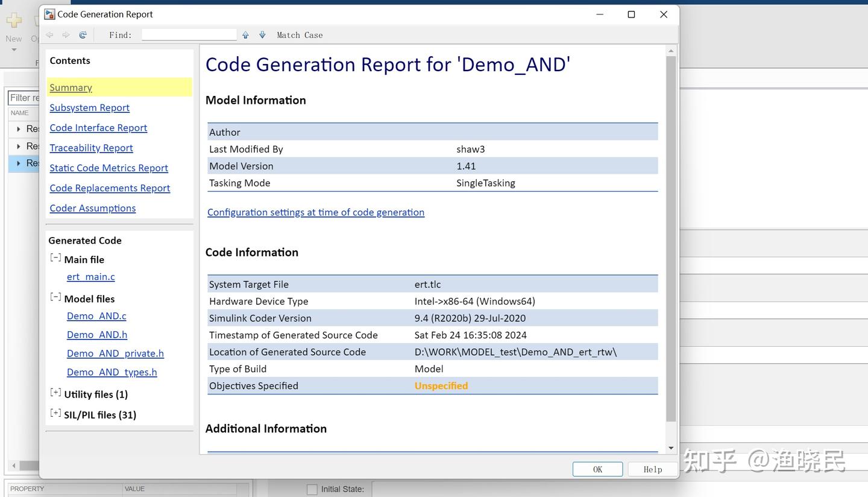868x497 pixels.
Task: Click the report scrollbar up arrow
Action: tap(671, 51)
